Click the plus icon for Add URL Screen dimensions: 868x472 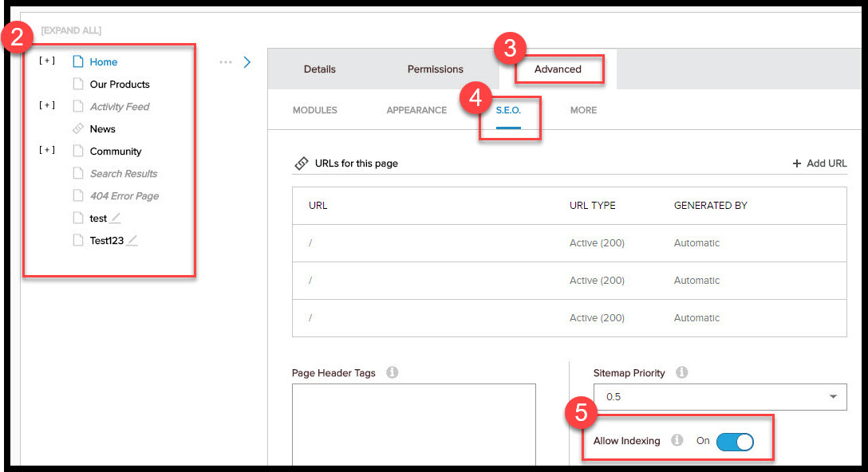[796, 163]
